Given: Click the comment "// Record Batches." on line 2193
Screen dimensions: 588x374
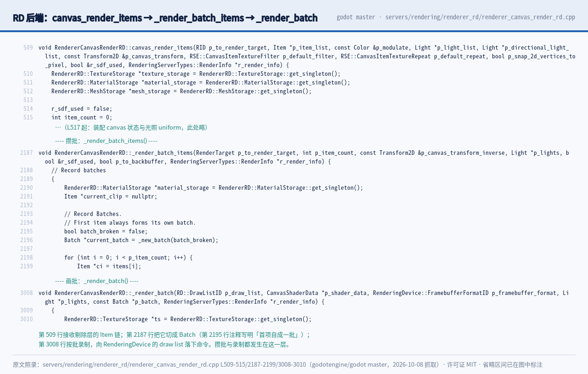Looking at the screenshot, I should (93, 214).
